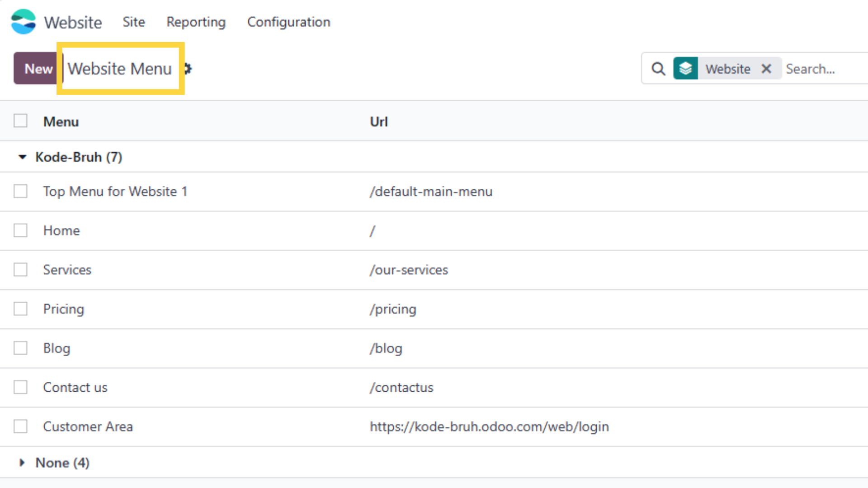Sort by the Menu column header
This screenshot has width=868, height=488.
(61, 122)
